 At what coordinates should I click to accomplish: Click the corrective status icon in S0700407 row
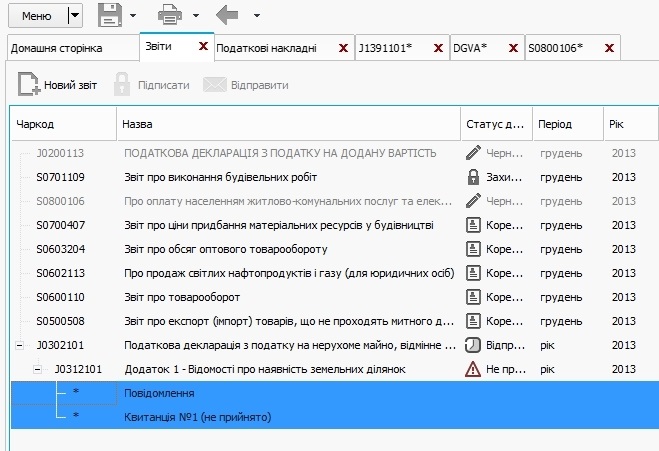[x=473, y=225]
